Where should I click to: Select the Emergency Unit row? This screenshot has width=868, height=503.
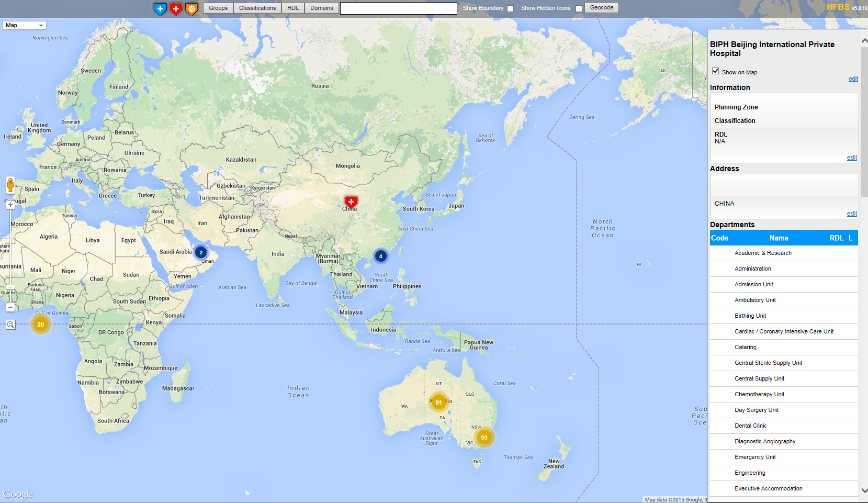(784, 457)
